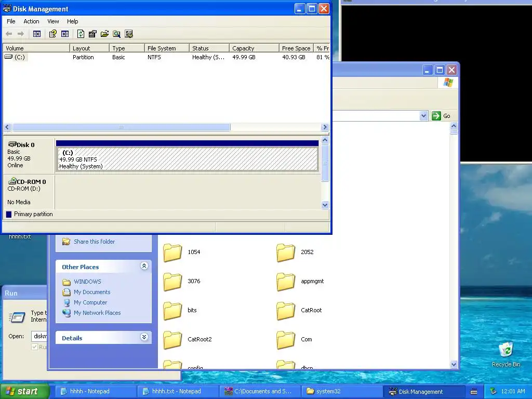This screenshot has height=399, width=532.
Task: Click the Forward arrow in Disk Management toolbar
Action: (x=21, y=34)
